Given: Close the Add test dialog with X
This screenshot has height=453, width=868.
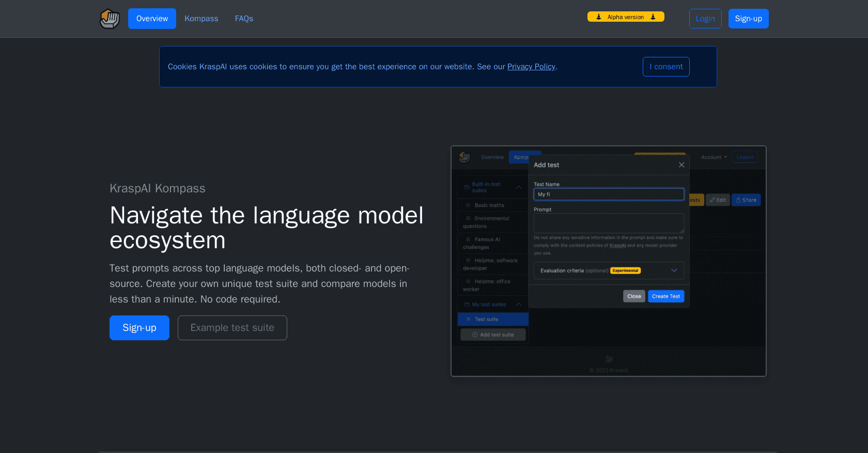Looking at the screenshot, I should coord(681,165).
